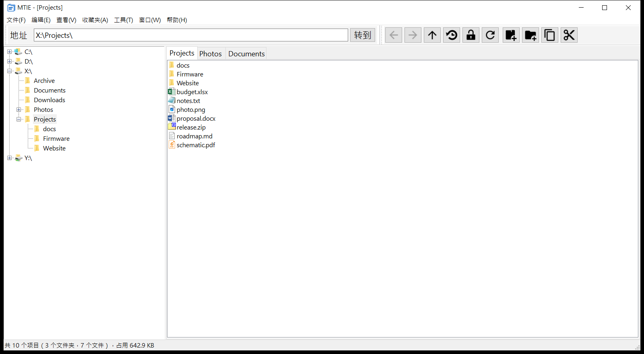The image size is (644, 354).
Task: Collapse the Projects folder in tree
Action: click(19, 119)
